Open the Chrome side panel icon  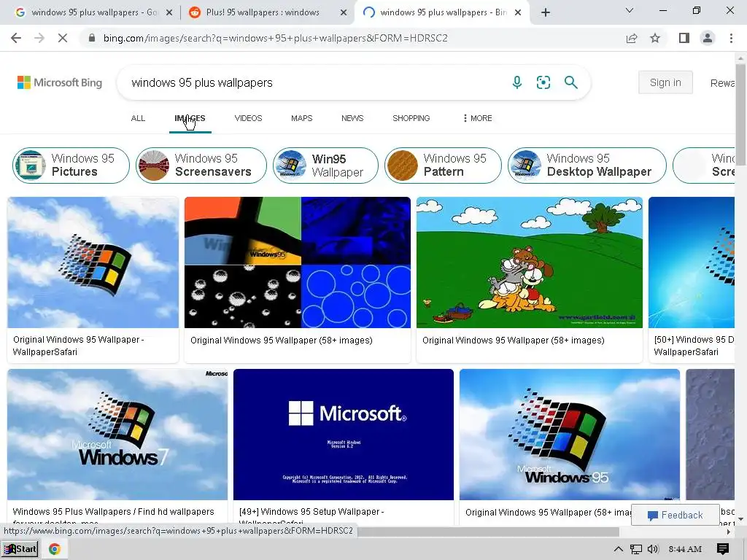(x=684, y=38)
